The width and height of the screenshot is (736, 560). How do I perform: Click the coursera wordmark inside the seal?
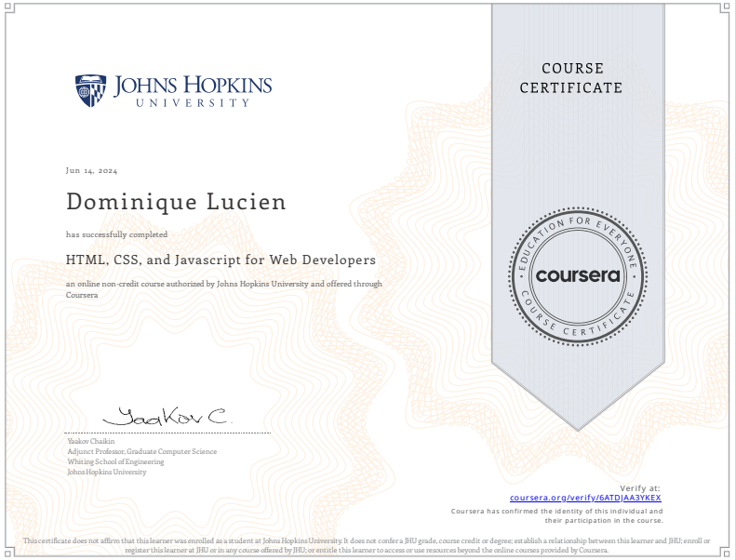coord(576,276)
